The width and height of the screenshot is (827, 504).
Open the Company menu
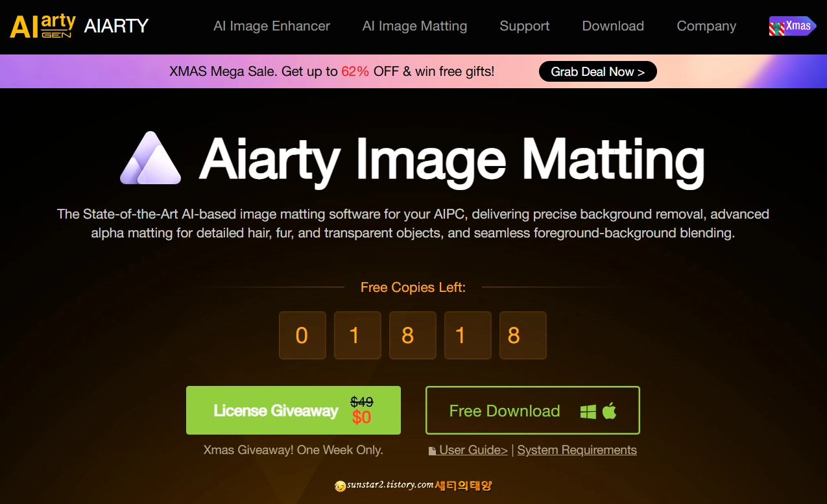coord(706,26)
